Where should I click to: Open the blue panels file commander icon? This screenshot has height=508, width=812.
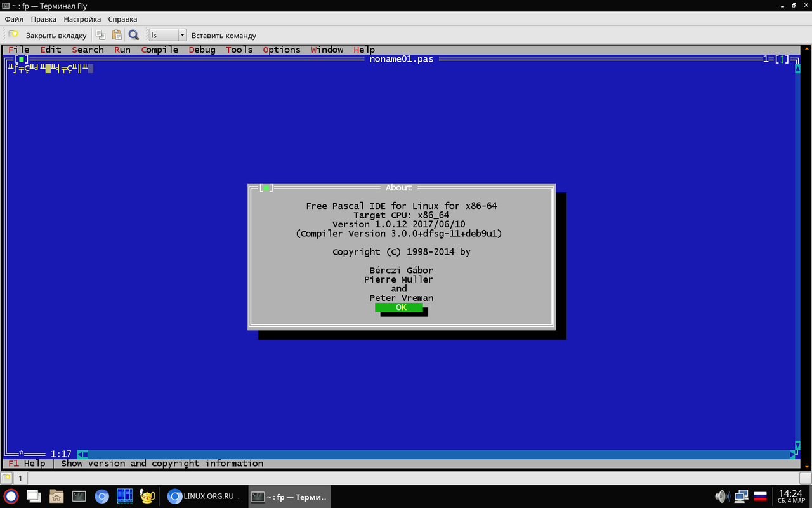pyautogui.click(x=124, y=497)
